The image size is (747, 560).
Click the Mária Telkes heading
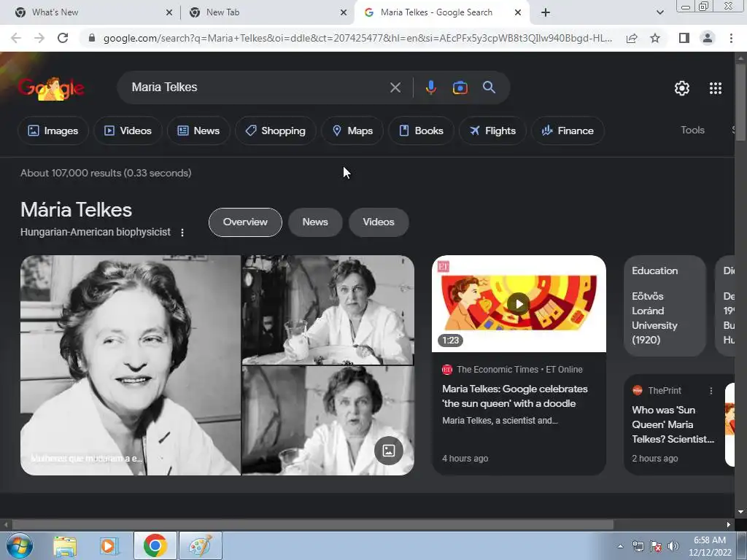(76, 210)
